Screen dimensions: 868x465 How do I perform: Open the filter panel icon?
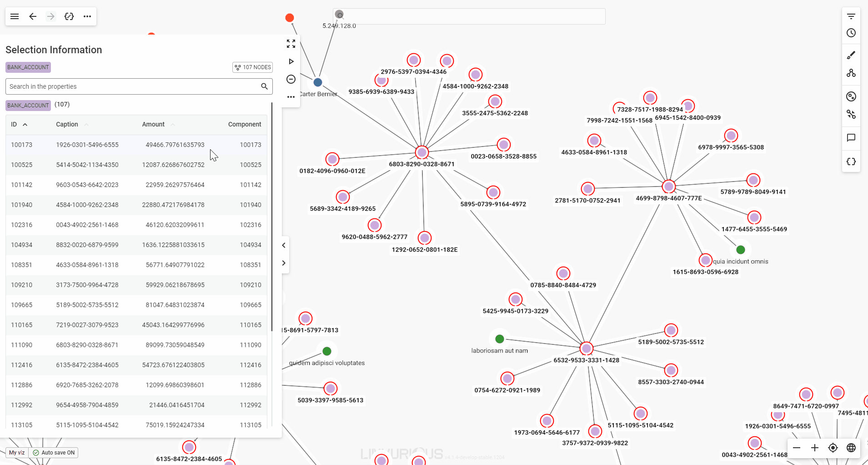click(x=851, y=16)
